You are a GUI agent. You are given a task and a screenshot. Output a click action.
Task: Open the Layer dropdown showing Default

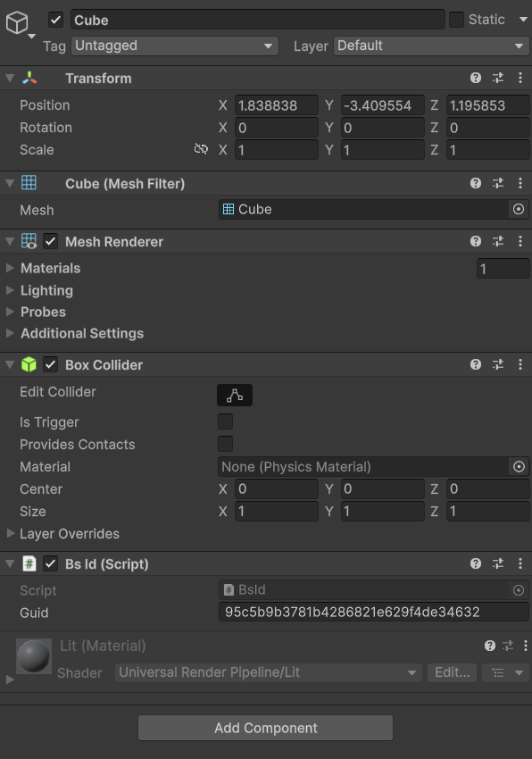click(431, 46)
